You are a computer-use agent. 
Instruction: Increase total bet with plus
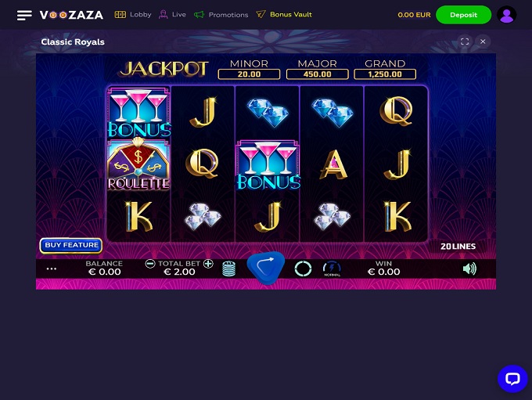(208, 264)
